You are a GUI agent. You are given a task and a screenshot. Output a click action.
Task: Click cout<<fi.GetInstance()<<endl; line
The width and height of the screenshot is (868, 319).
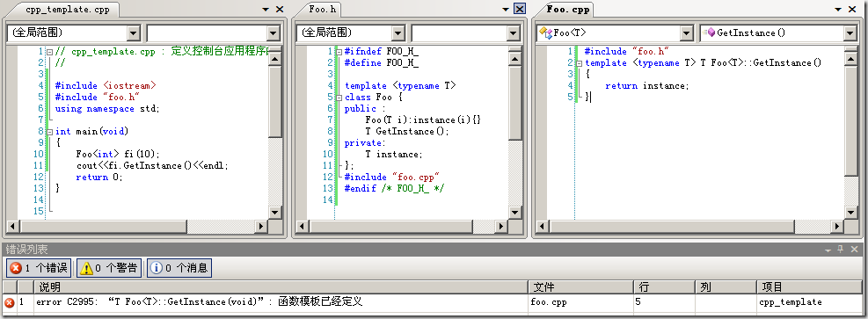tap(153, 166)
